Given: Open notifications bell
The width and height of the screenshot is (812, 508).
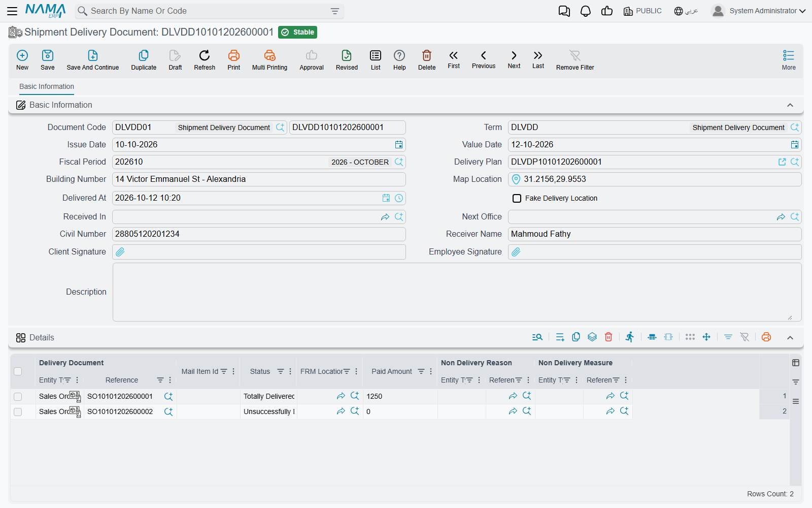Looking at the screenshot, I should [586, 11].
